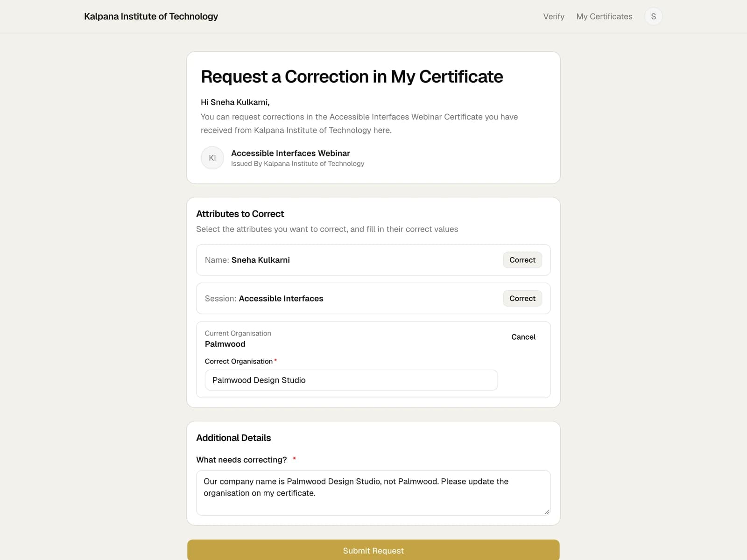The image size is (747, 560).
Task: Click the 'Request a Correction in My Certificate' heading
Action: 352,77
